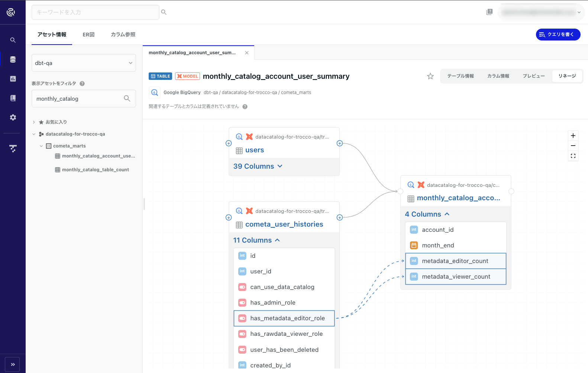Select the プレビュー tab

click(x=533, y=76)
